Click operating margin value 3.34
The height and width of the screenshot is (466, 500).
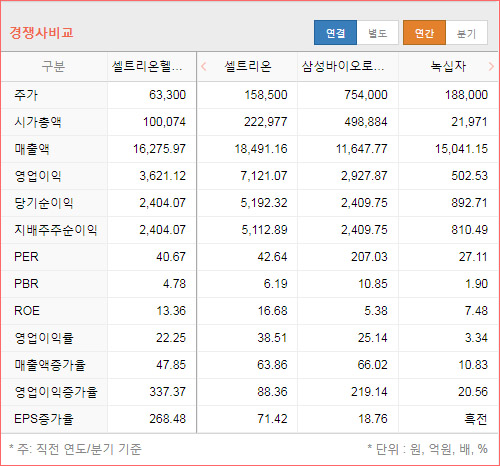point(476,338)
